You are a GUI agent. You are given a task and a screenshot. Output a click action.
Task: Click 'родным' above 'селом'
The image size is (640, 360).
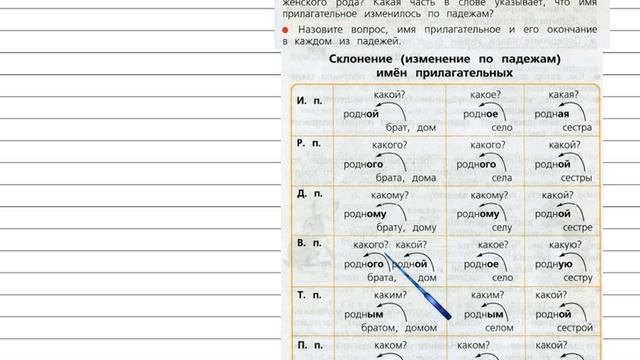[x=484, y=315]
